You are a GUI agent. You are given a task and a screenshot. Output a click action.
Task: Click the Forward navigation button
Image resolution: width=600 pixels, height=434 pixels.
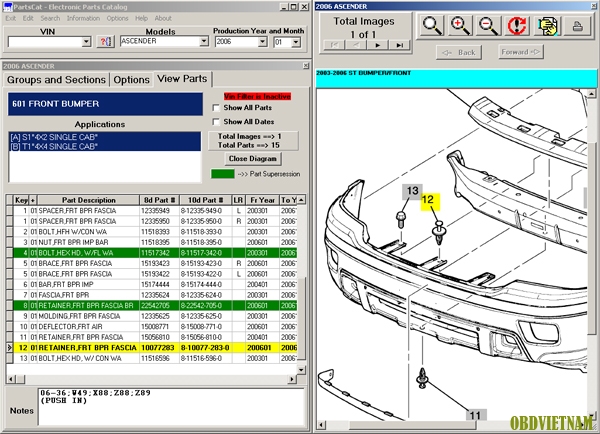520,52
